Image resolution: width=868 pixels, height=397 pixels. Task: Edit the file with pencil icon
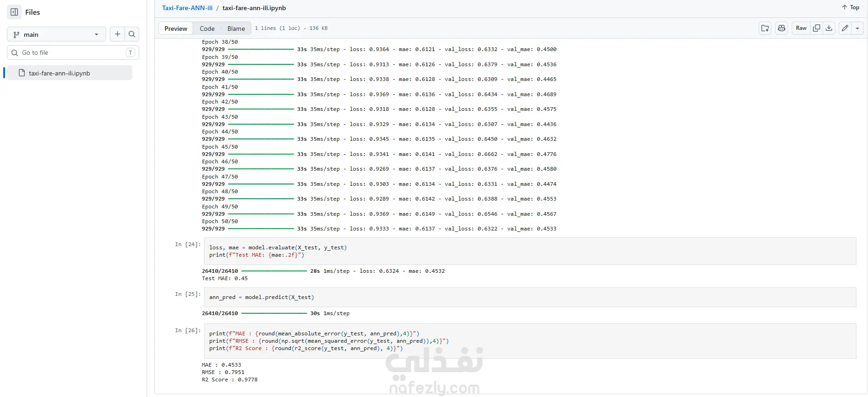pyautogui.click(x=845, y=28)
